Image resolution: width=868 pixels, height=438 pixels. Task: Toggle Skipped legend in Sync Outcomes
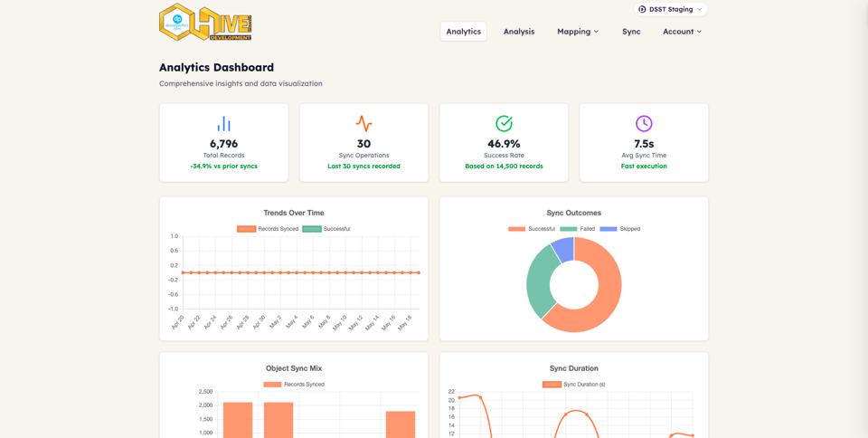[620, 229]
